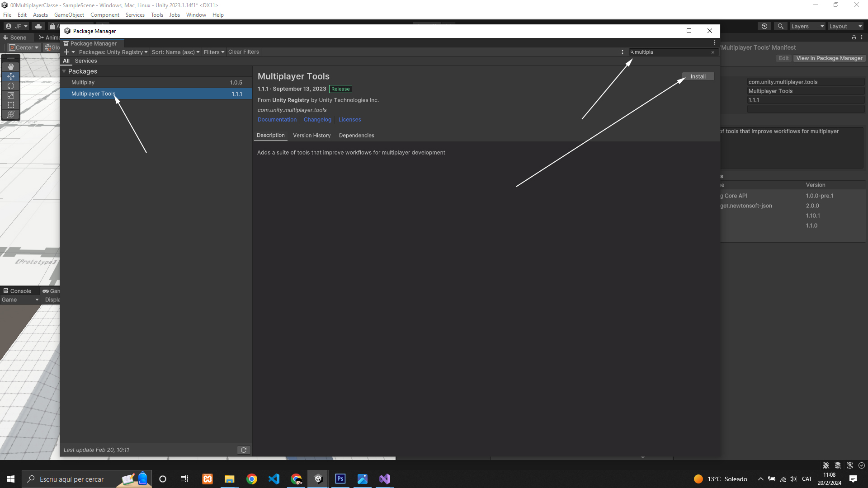The width and height of the screenshot is (868, 488).
Task: Open the Window menu
Action: point(196,15)
